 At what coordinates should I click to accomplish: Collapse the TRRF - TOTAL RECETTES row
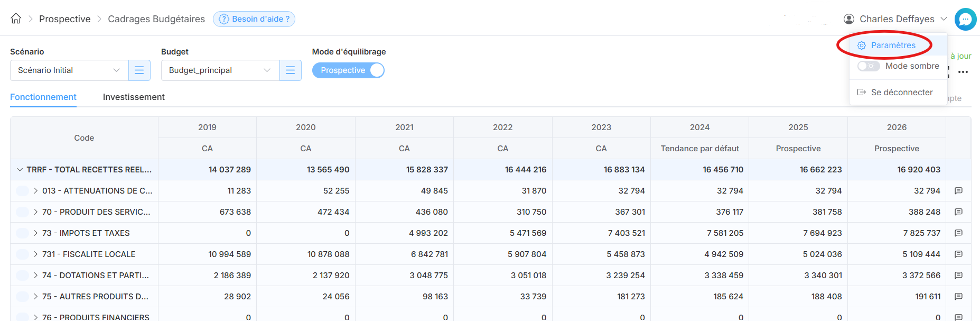(20, 170)
